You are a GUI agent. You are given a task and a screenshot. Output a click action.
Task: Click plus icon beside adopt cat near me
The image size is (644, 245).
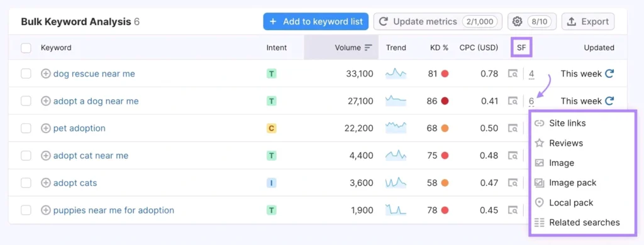point(46,156)
